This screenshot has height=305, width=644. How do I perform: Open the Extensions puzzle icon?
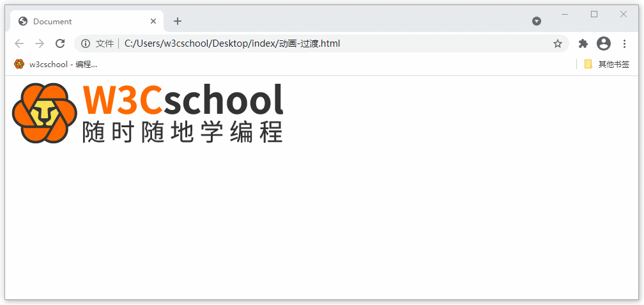[583, 43]
